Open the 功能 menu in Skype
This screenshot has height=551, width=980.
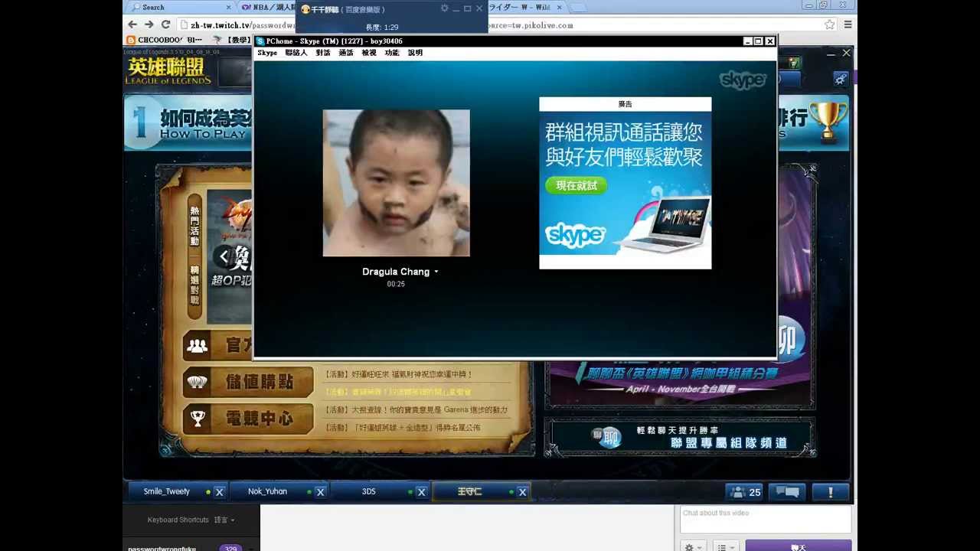392,53
